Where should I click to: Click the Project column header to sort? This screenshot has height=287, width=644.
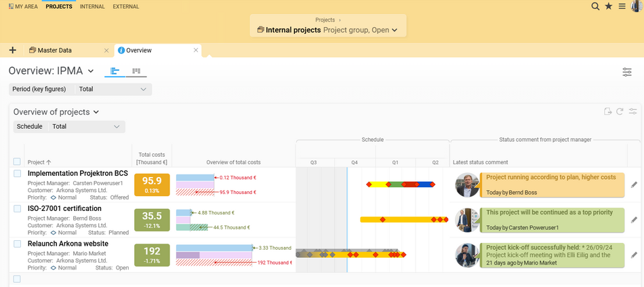(x=39, y=162)
